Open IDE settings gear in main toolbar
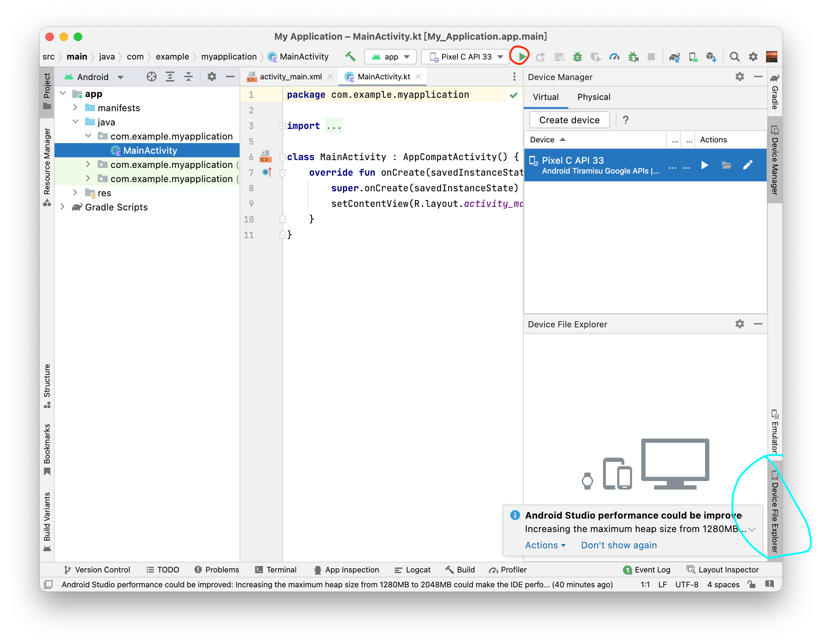Image resolution: width=822 pixels, height=644 pixels. click(x=753, y=57)
